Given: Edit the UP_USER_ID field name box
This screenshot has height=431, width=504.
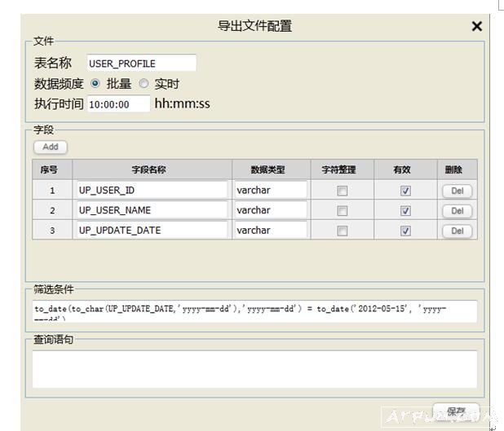Looking at the screenshot, I should click(152, 190).
